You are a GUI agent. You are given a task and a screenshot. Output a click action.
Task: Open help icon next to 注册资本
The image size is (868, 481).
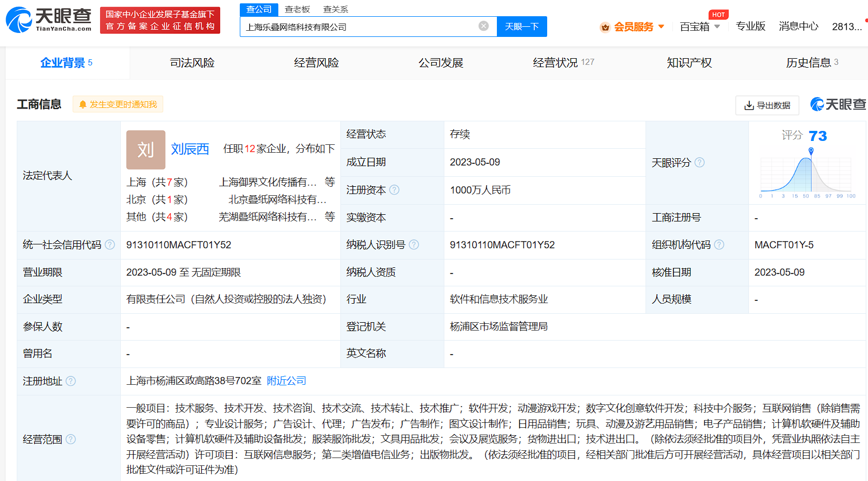point(395,190)
